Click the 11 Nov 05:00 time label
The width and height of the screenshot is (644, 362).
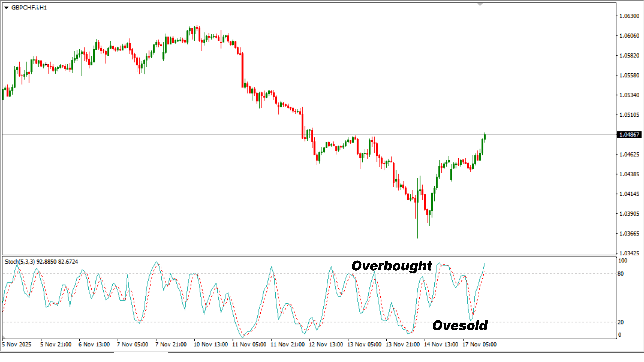click(x=249, y=344)
